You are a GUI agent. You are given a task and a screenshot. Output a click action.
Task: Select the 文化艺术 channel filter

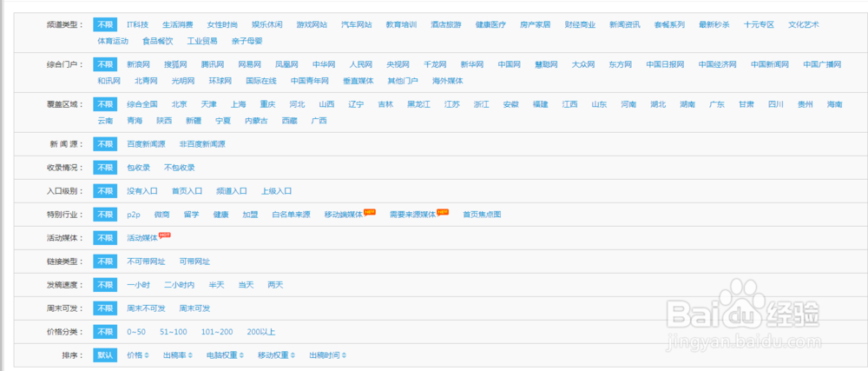pos(804,25)
